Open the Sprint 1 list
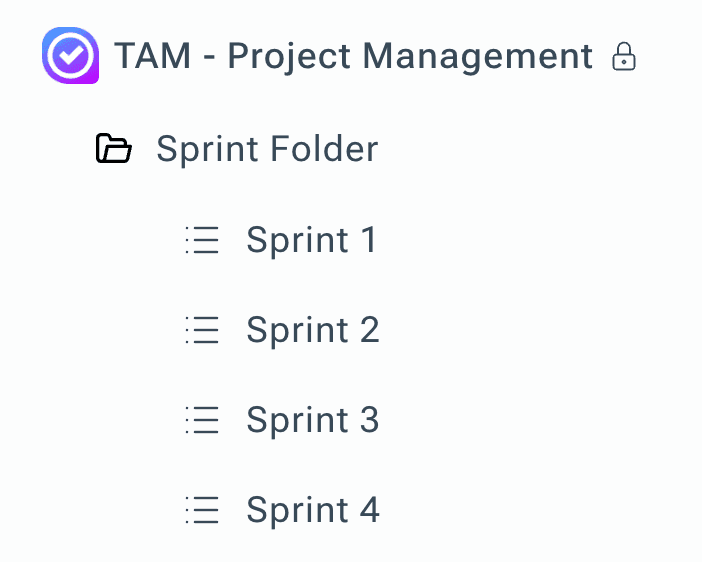Screen dimensions: 702x562 pyautogui.click(x=311, y=240)
